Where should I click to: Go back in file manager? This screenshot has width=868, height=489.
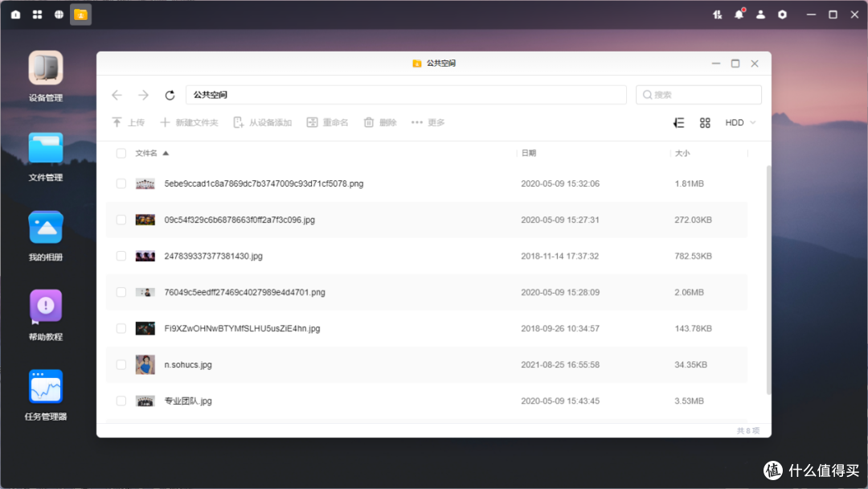(x=117, y=95)
